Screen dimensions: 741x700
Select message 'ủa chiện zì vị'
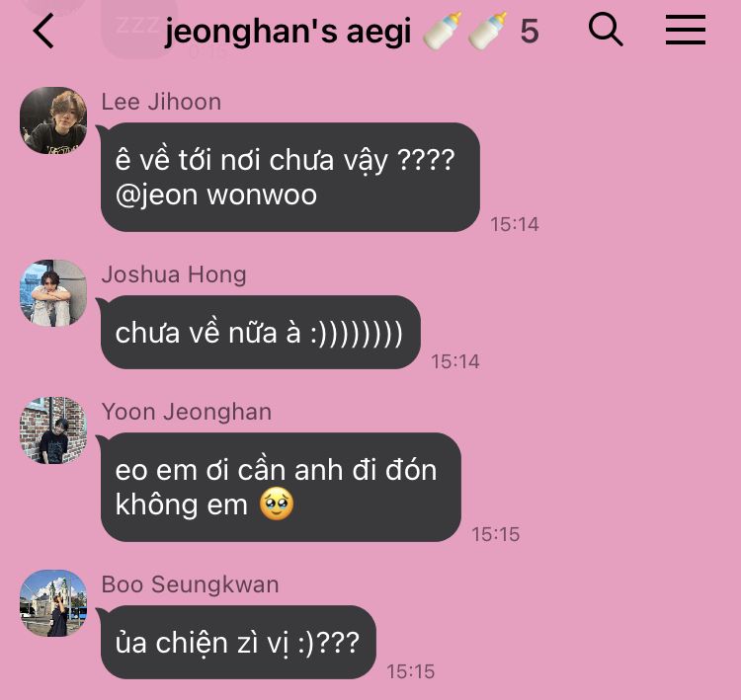[x=238, y=643]
